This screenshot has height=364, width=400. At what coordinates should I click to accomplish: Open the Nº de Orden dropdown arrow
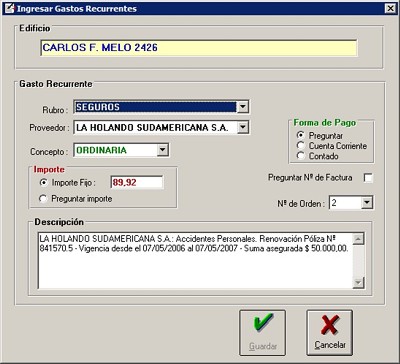pyautogui.click(x=367, y=203)
